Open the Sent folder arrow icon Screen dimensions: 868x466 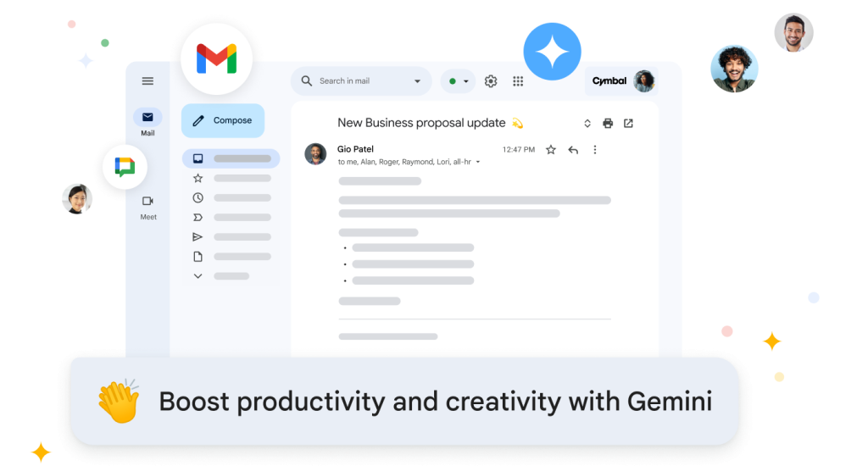198,237
